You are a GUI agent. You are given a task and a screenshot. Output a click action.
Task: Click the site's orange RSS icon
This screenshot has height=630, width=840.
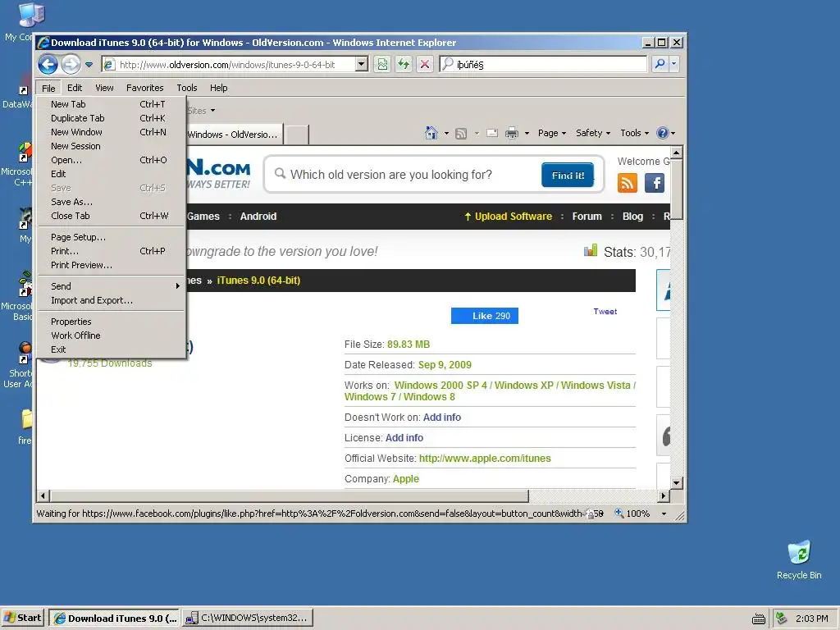tap(628, 183)
